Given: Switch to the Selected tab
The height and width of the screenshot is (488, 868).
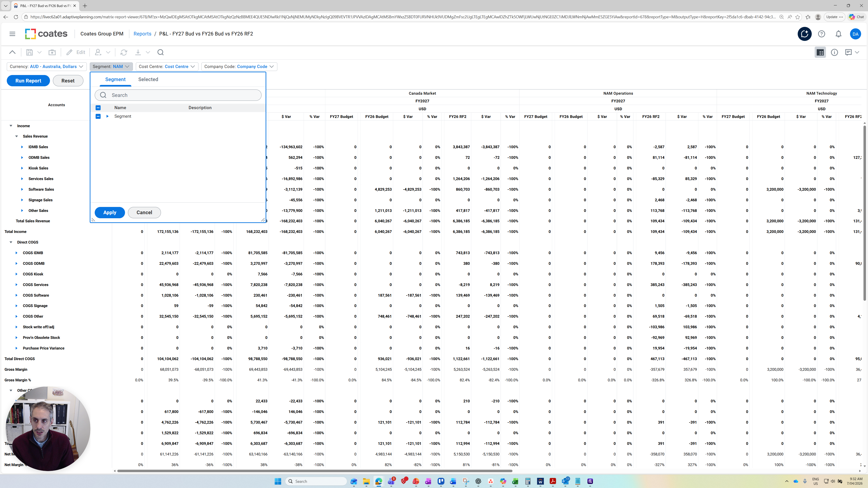Looking at the screenshot, I should pos(148,80).
